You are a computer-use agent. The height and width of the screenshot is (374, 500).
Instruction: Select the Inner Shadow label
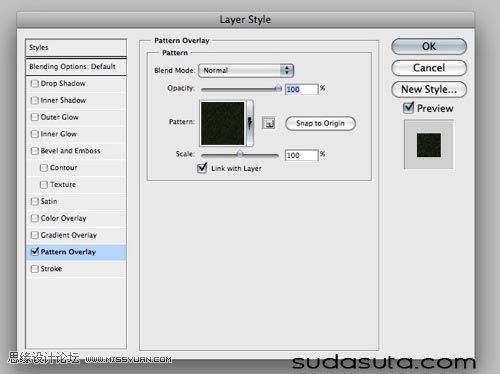pyautogui.click(x=63, y=100)
